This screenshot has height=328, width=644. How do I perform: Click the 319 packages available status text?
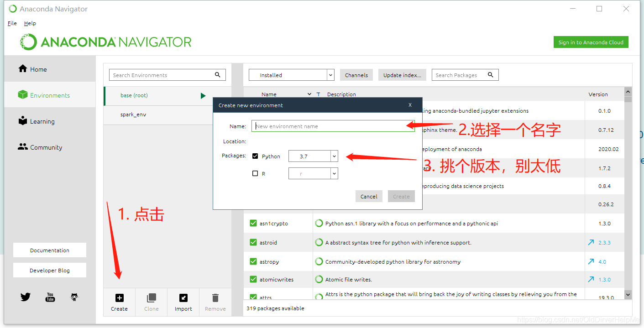tap(275, 308)
